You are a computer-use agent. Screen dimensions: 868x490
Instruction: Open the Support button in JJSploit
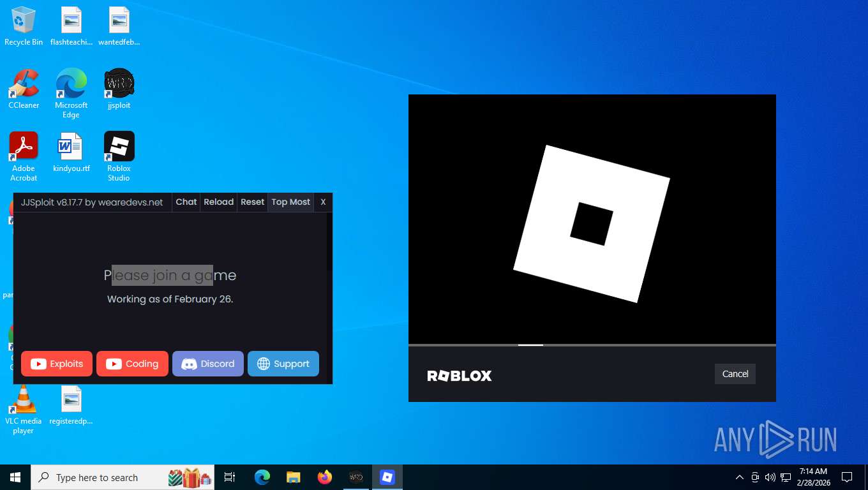pyautogui.click(x=283, y=364)
